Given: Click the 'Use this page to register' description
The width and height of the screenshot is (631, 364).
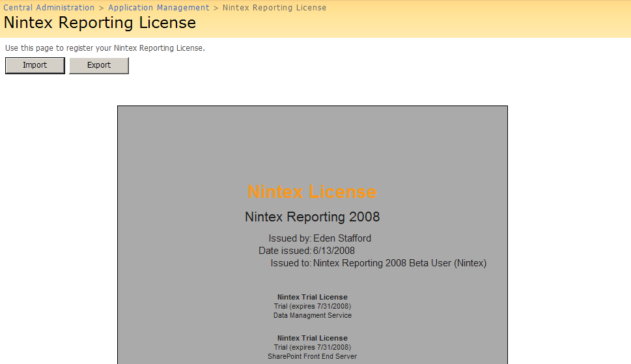Looking at the screenshot, I should (x=105, y=48).
